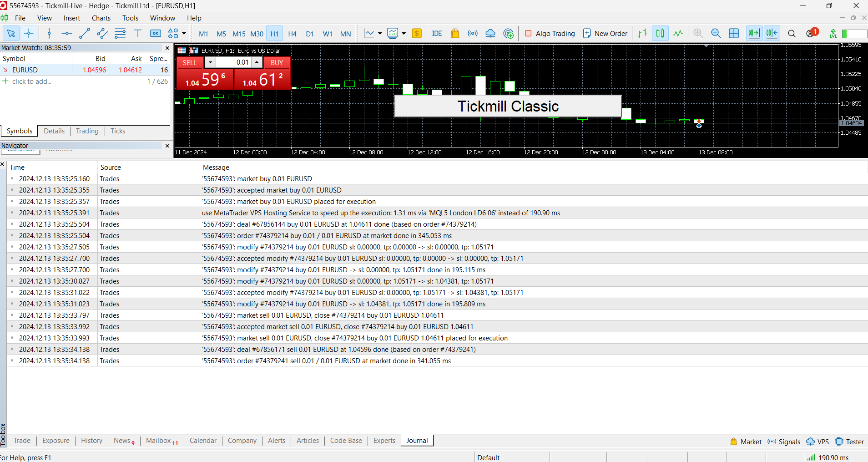The height and width of the screenshot is (462, 868).
Task: Open Market button in toolbox footer
Action: click(x=746, y=442)
